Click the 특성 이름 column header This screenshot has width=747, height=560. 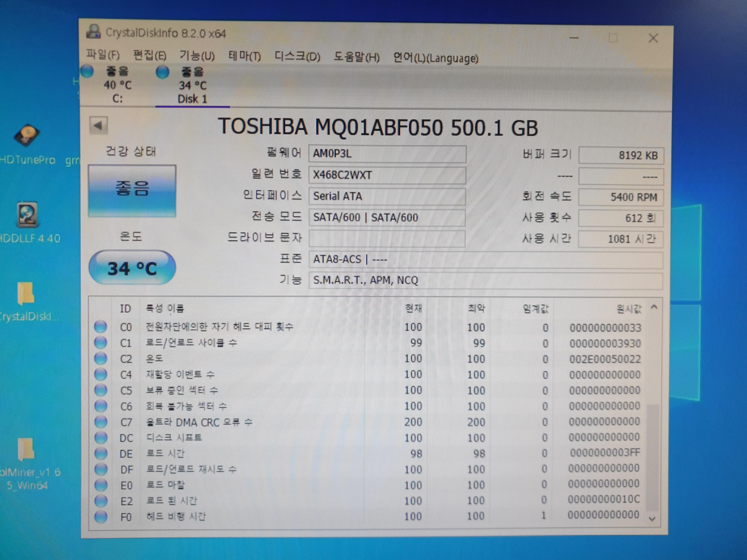pos(165,308)
